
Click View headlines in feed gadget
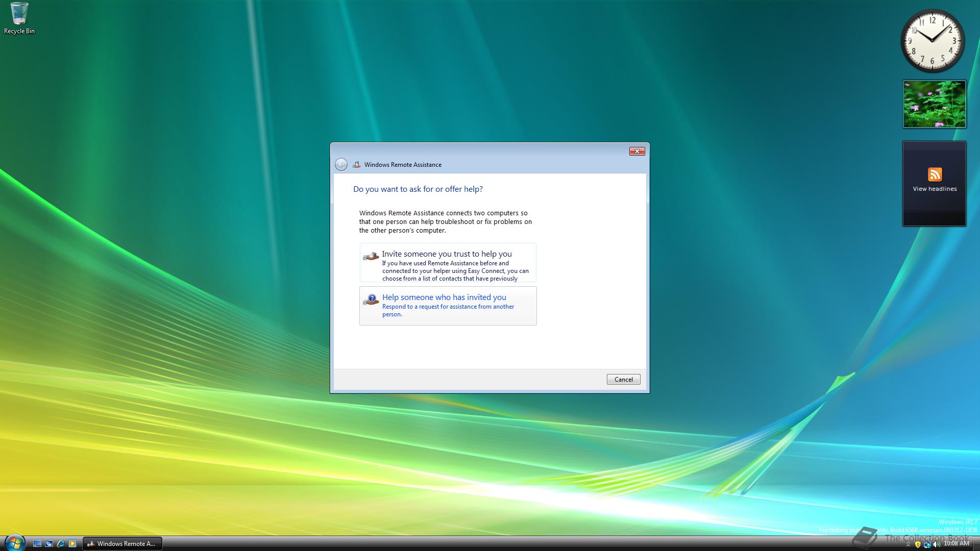pyautogui.click(x=935, y=189)
